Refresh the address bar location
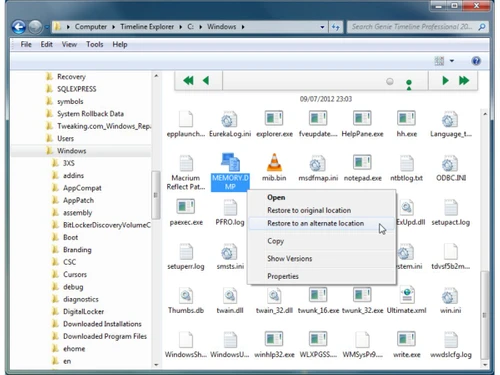 click(x=336, y=27)
